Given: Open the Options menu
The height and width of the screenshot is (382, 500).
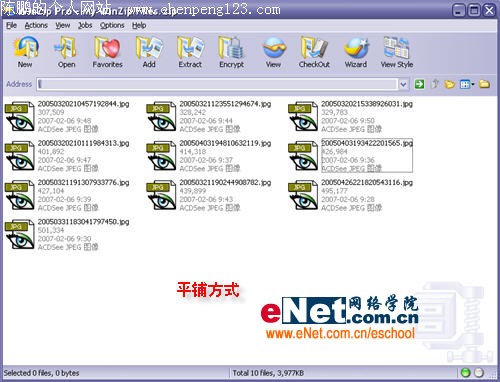Looking at the screenshot, I should coord(112,25).
